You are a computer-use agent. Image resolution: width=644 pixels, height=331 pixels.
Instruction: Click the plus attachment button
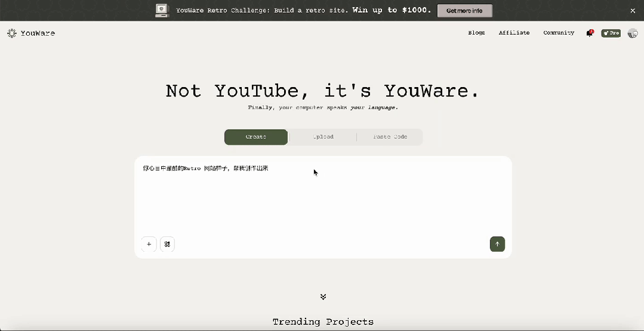coord(149,244)
